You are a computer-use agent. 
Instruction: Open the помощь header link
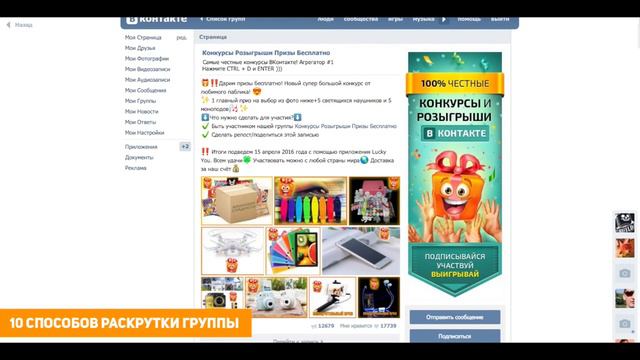click(x=469, y=19)
